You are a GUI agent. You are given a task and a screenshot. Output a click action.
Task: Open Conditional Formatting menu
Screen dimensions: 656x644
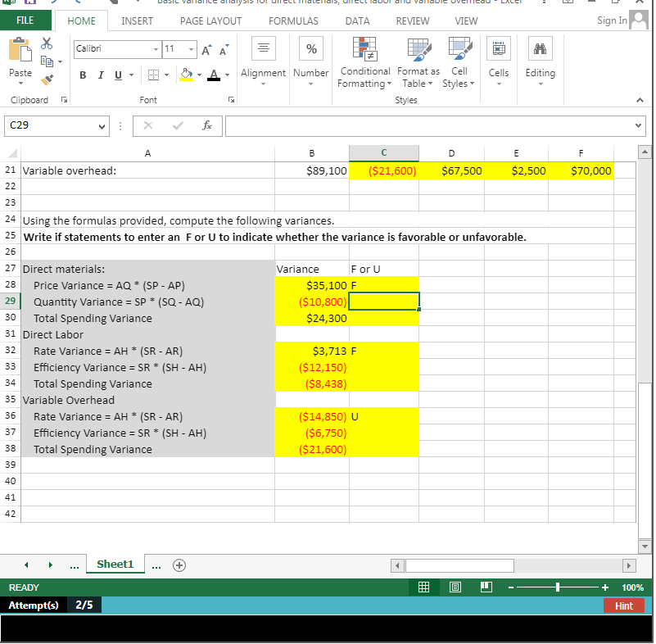(364, 63)
